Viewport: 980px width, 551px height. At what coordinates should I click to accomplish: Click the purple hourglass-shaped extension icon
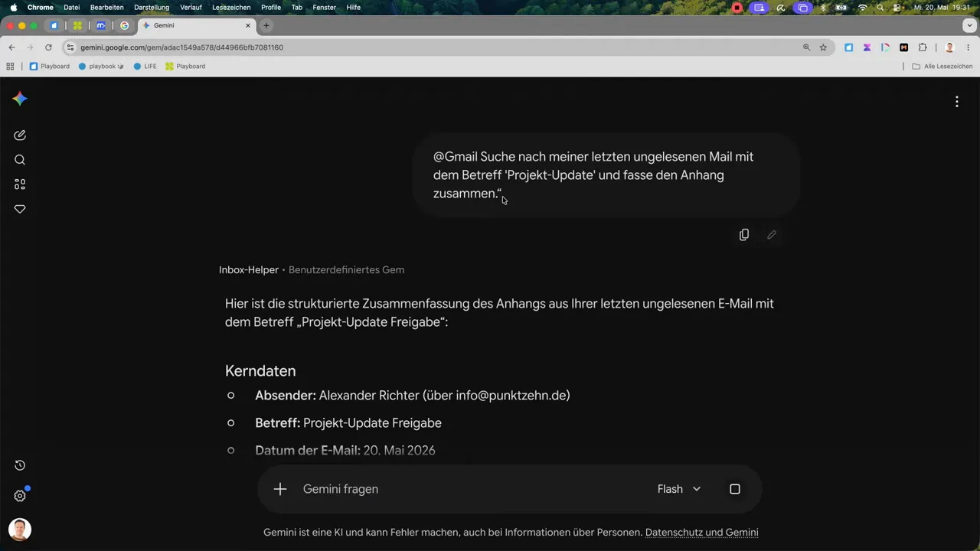tap(867, 47)
